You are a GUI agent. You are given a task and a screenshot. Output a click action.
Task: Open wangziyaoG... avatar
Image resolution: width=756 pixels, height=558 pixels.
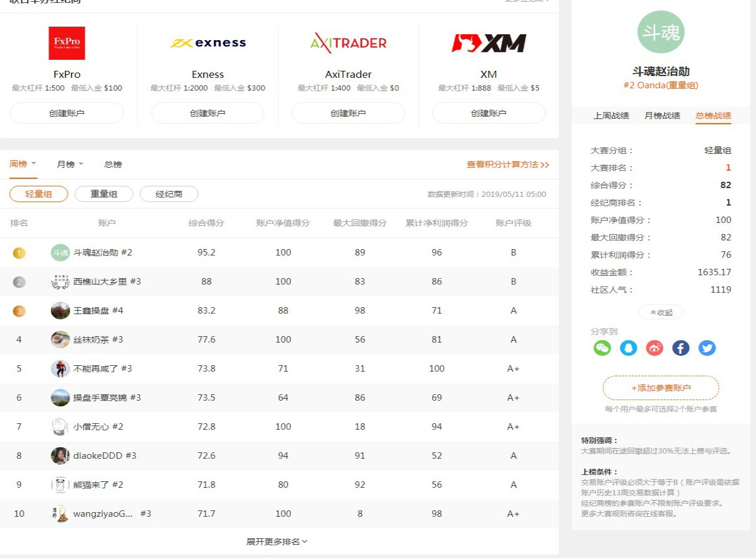pyautogui.click(x=60, y=514)
